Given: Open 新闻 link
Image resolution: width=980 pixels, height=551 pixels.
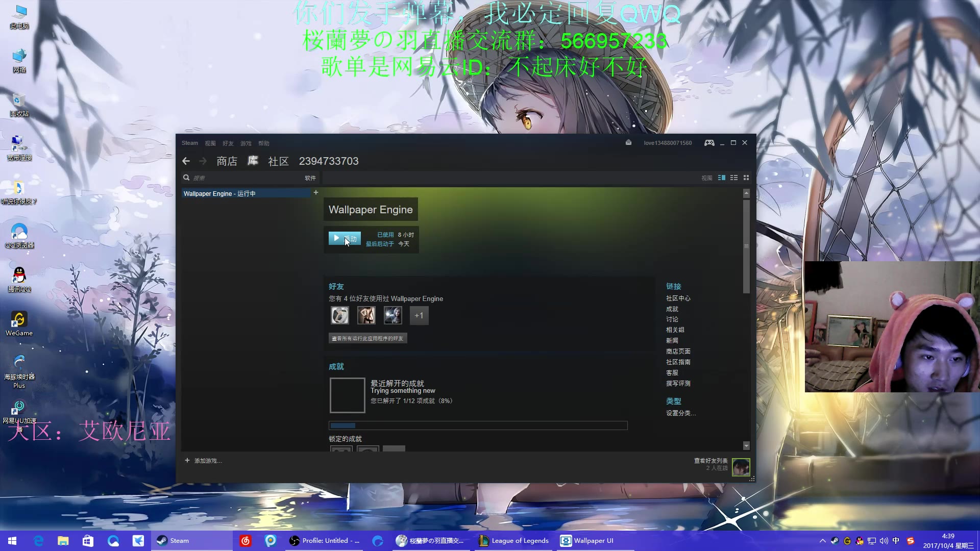Looking at the screenshot, I should [672, 341].
